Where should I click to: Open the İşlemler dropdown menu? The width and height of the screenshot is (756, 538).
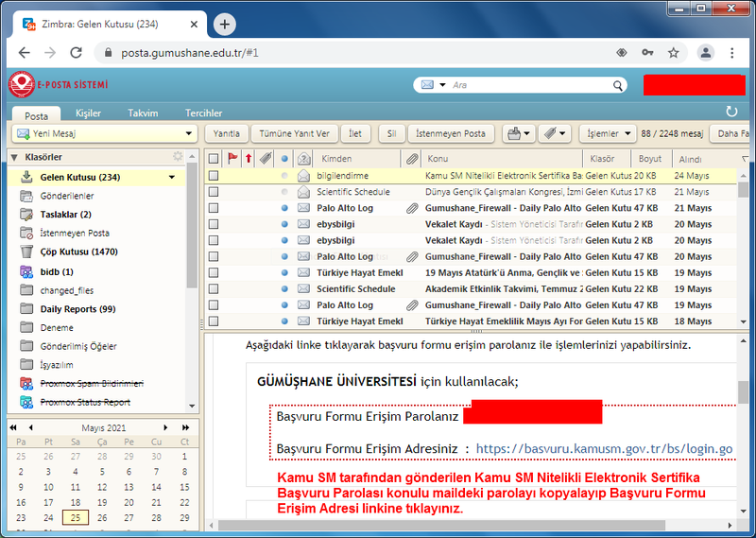[604, 133]
